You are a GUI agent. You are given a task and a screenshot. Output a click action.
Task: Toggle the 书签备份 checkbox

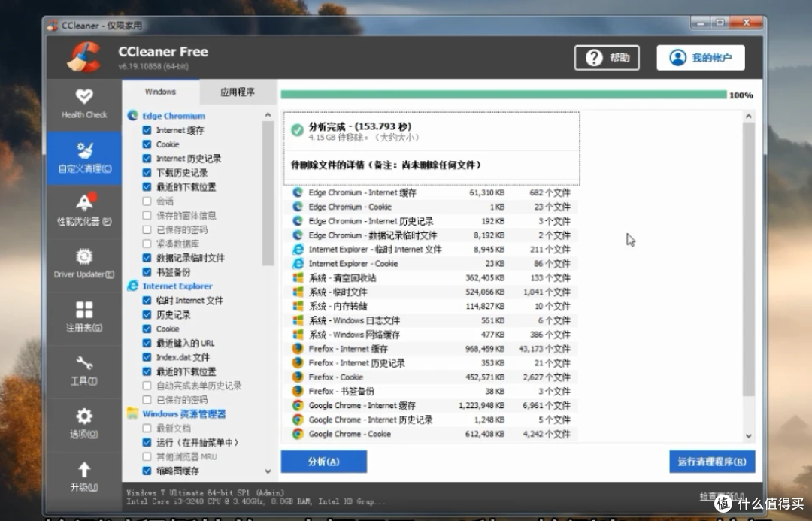pos(147,272)
